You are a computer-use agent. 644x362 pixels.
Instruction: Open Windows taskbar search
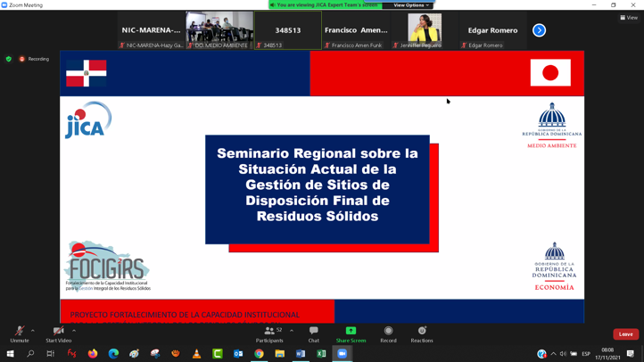tap(30, 353)
